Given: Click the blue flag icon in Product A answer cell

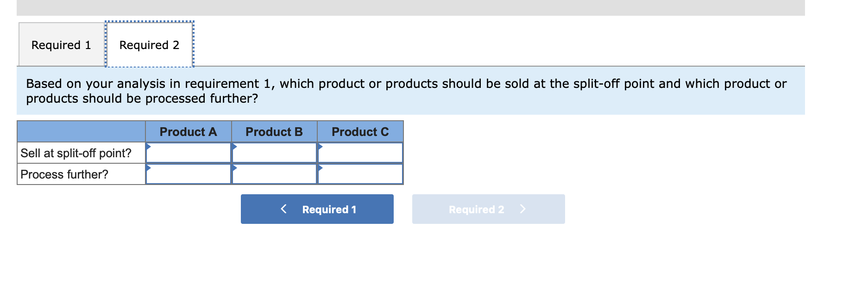Looking at the screenshot, I should (149, 147).
